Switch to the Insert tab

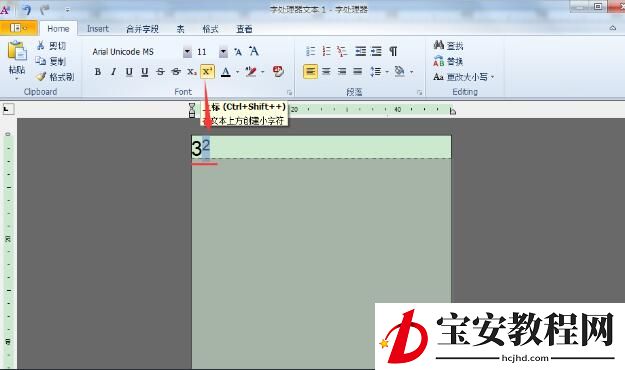click(x=98, y=29)
